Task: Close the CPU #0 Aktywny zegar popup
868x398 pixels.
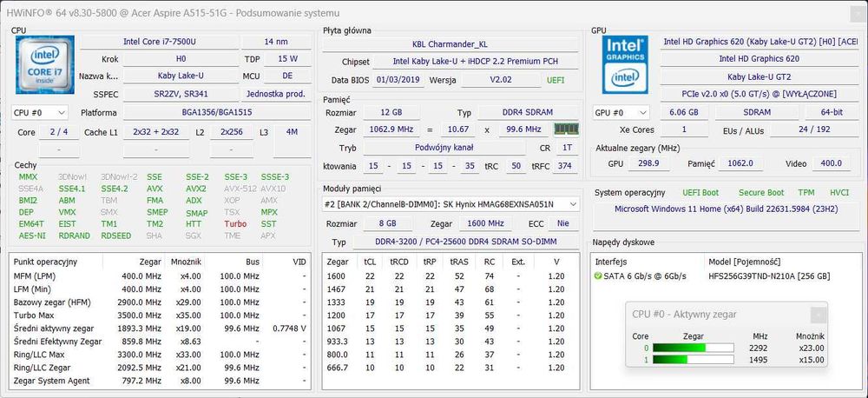Action: [819, 315]
